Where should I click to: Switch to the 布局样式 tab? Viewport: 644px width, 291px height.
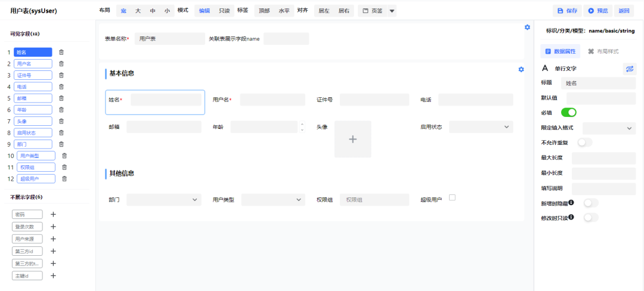603,51
